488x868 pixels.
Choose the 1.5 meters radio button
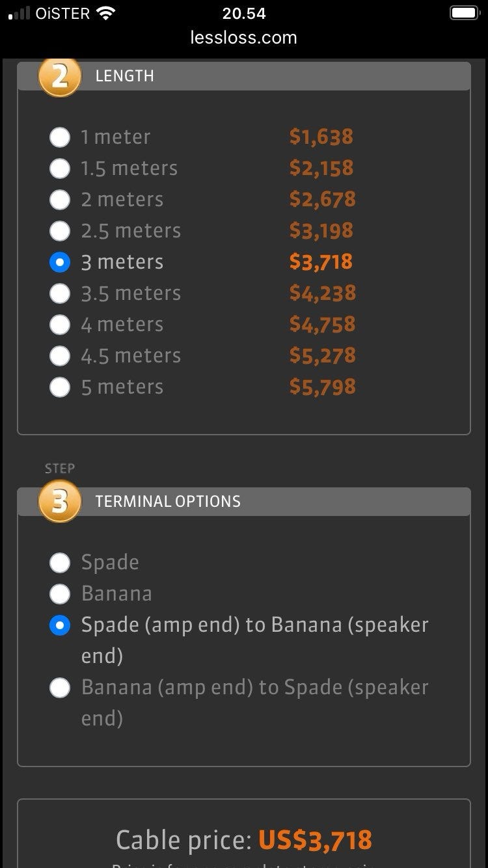(60, 169)
